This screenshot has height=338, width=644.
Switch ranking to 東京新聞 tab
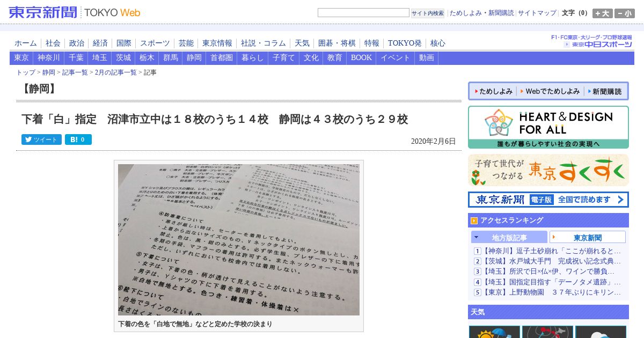tap(588, 237)
